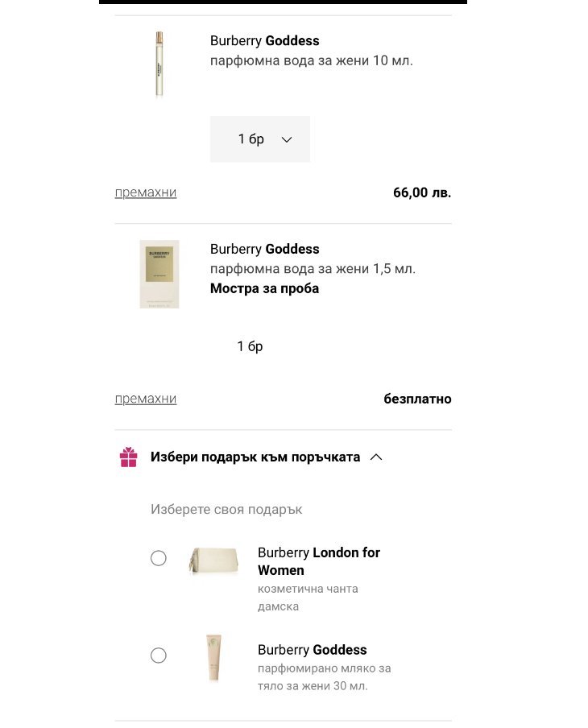Click the "безплатно" price label

click(x=417, y=399)
